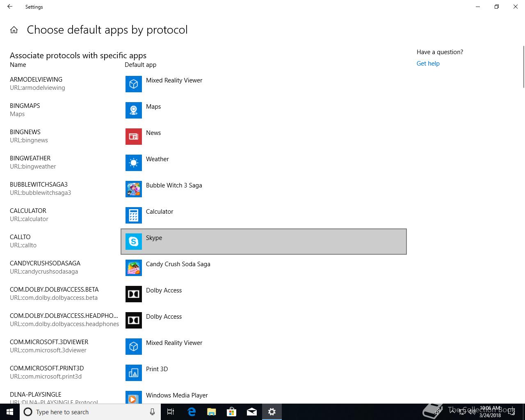Open Task View from the taskbar
This screenshot has height=420, width=525.
coord(171,412)
